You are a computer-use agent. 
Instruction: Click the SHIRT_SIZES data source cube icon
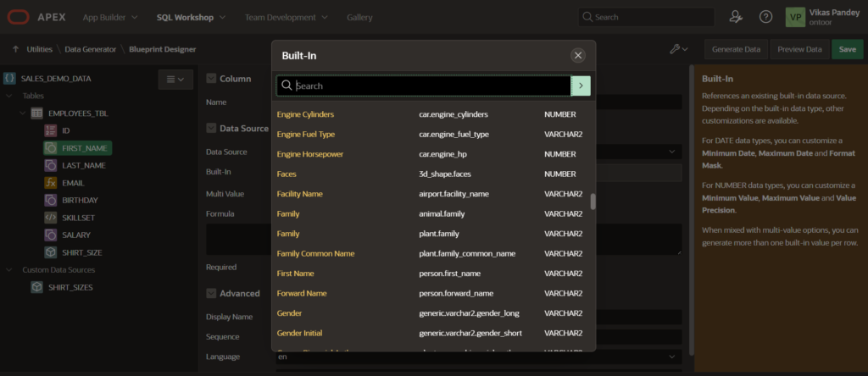36,287
